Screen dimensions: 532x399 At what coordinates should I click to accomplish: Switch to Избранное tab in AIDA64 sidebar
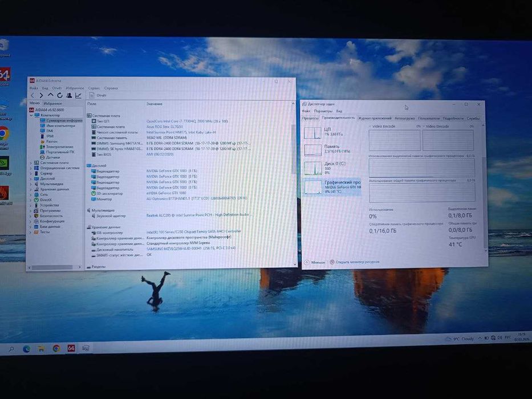52,104
